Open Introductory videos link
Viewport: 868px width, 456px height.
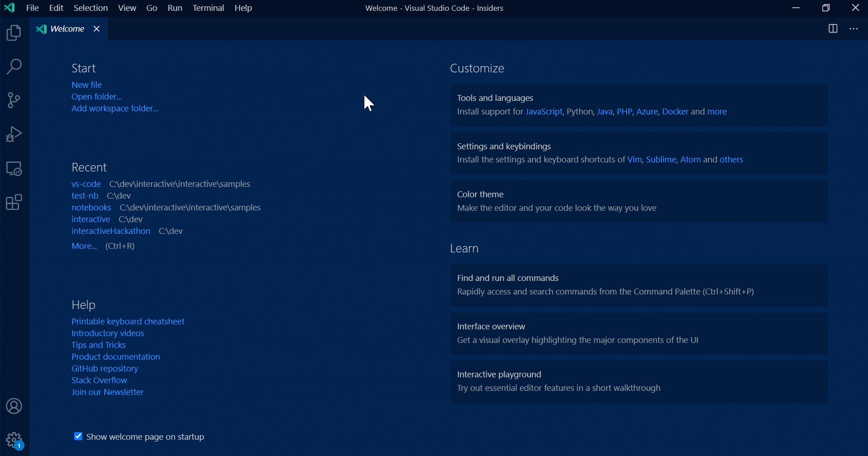tap(108, 333)
